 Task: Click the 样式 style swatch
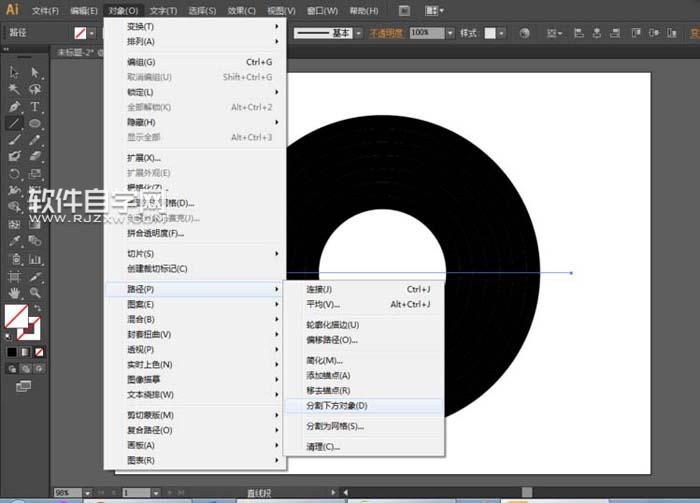coord(490,33)
